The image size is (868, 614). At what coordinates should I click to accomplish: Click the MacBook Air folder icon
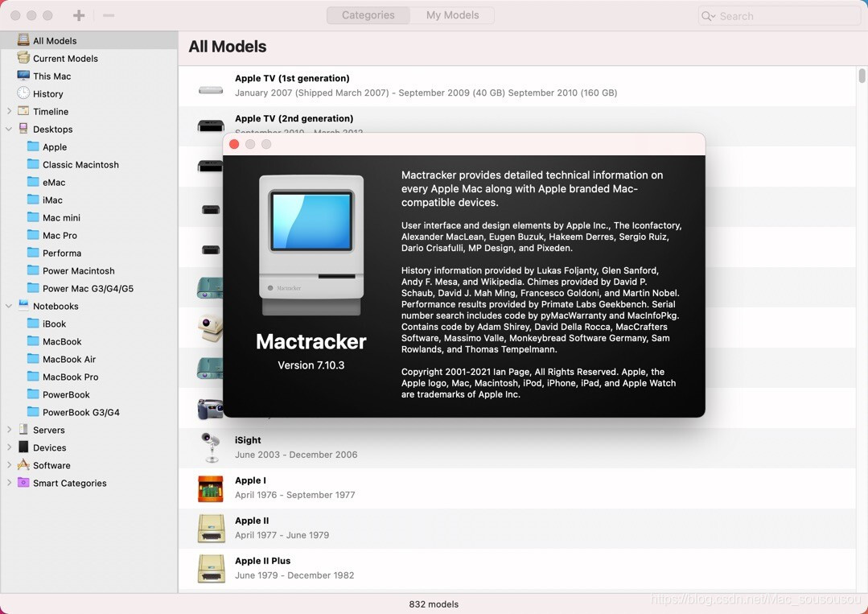(33, 359)
